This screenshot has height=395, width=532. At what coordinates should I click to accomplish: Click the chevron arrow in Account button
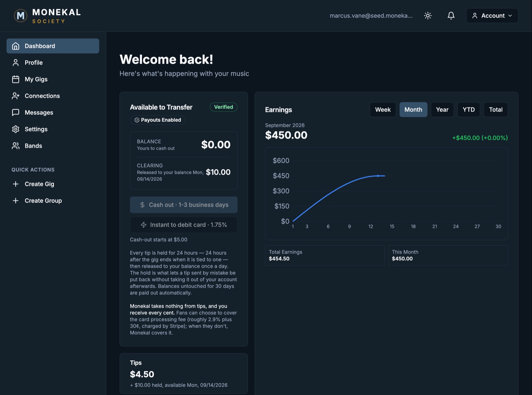510,16
